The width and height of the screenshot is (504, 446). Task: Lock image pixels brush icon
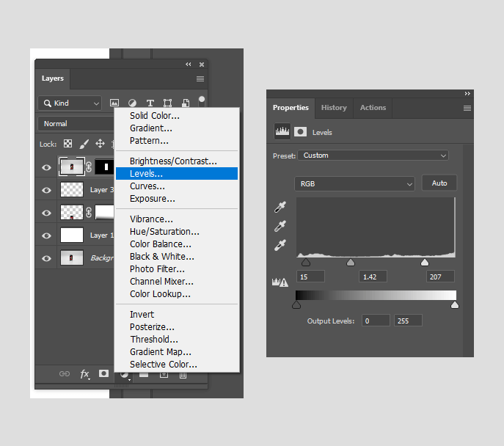[x=84, y=144]
